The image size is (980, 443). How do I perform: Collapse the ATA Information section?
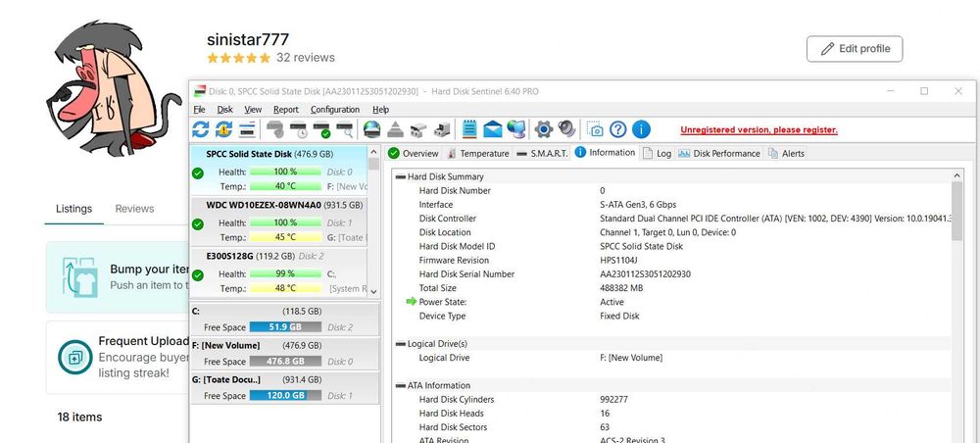coord(401,385)
